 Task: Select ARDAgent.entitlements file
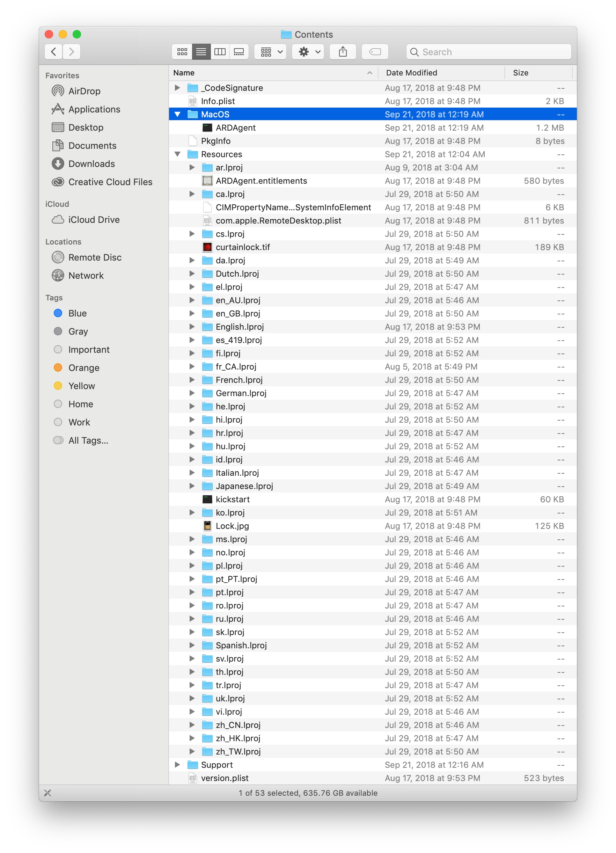(373, 181)
